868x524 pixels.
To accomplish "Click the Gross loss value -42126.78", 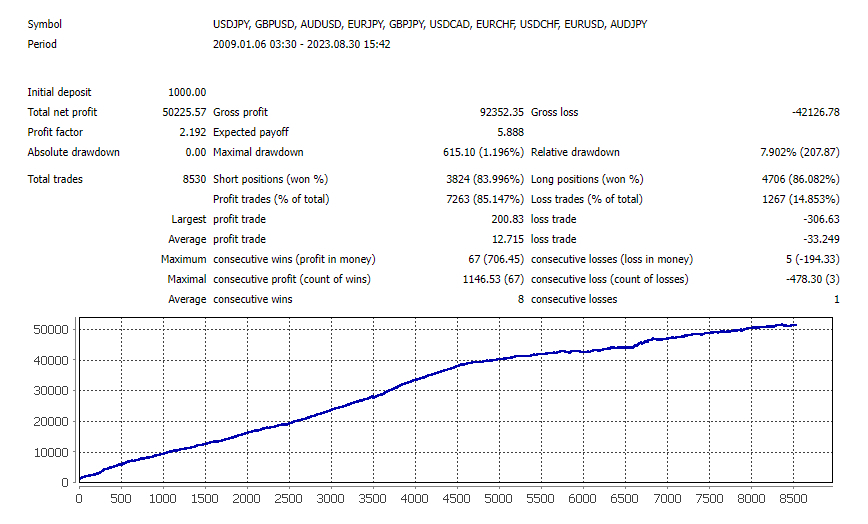I will [x=815, y=112].
